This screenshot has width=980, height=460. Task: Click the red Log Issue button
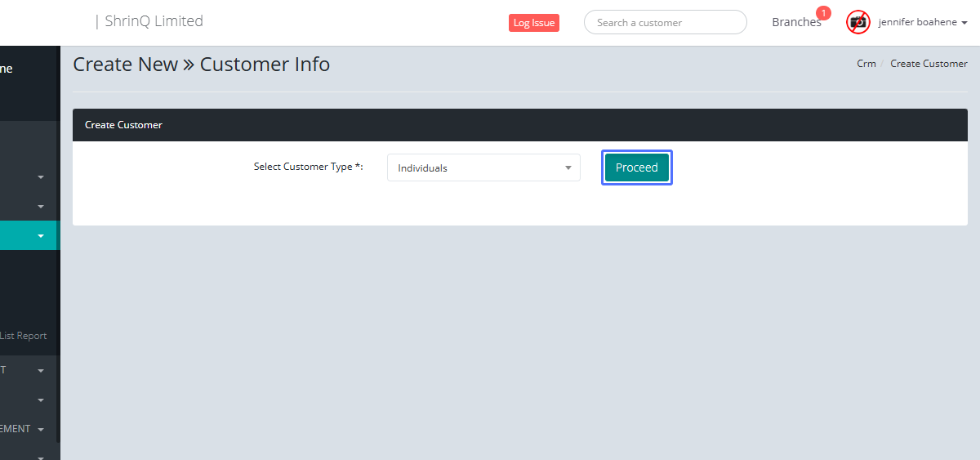533,23
